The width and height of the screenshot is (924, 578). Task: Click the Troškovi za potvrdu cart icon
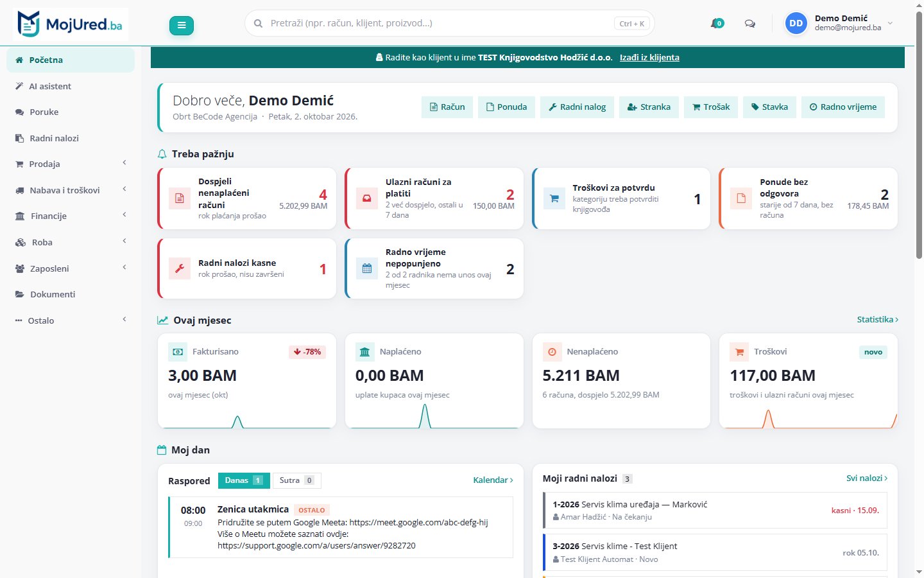(554, 198)
